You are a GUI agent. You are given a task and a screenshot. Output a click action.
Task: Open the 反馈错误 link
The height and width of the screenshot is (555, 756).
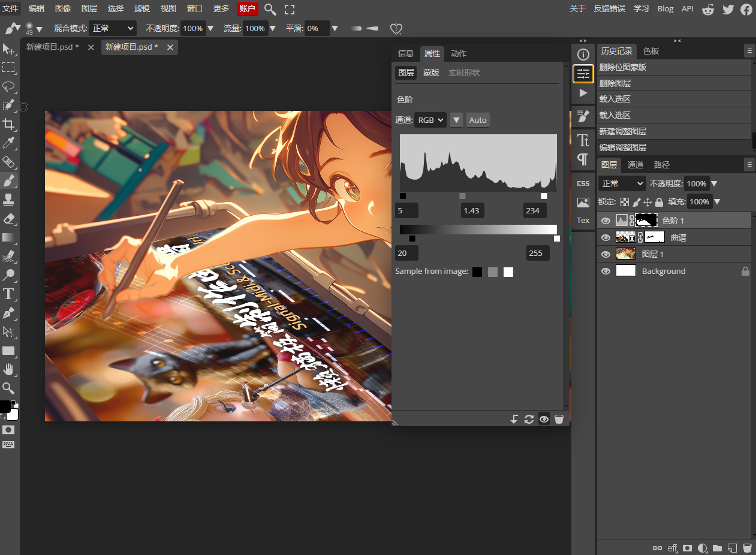pyautogui.click(x=609, y=8)
